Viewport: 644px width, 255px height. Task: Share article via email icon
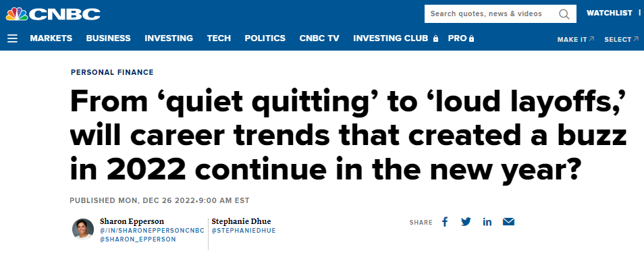(x=508, y=222)
